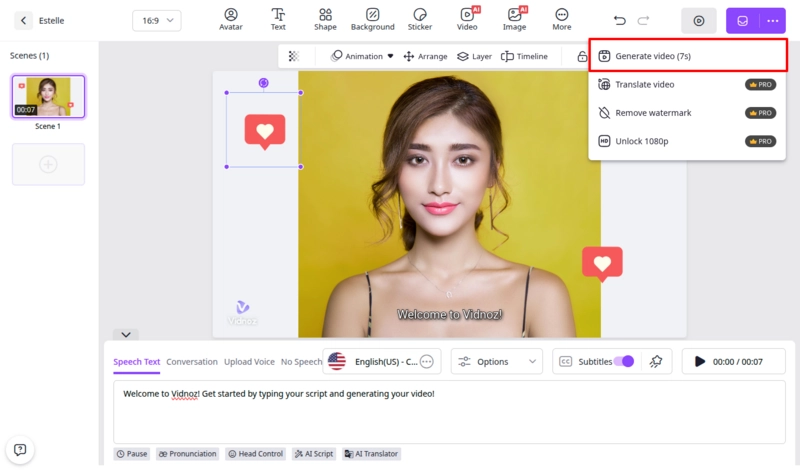The height and width of the screenshot is (470, 800).
Task: Open the Background tool
Action: tap(372, 19)
